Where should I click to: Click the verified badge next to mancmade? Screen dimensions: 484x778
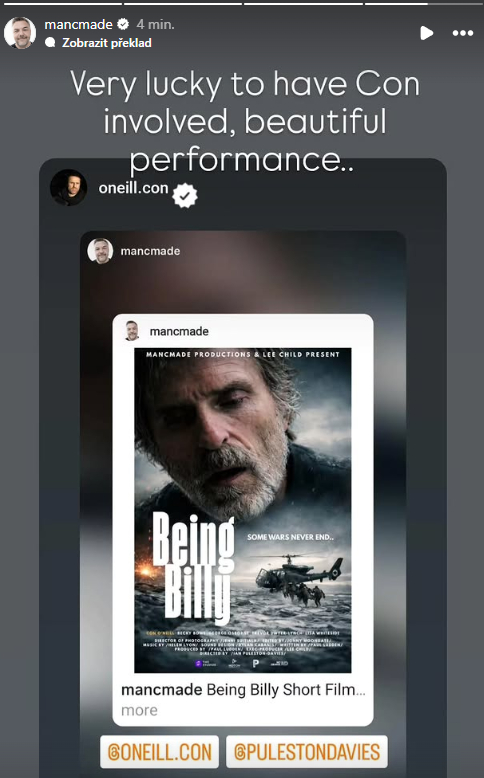[x=123, y=24]
